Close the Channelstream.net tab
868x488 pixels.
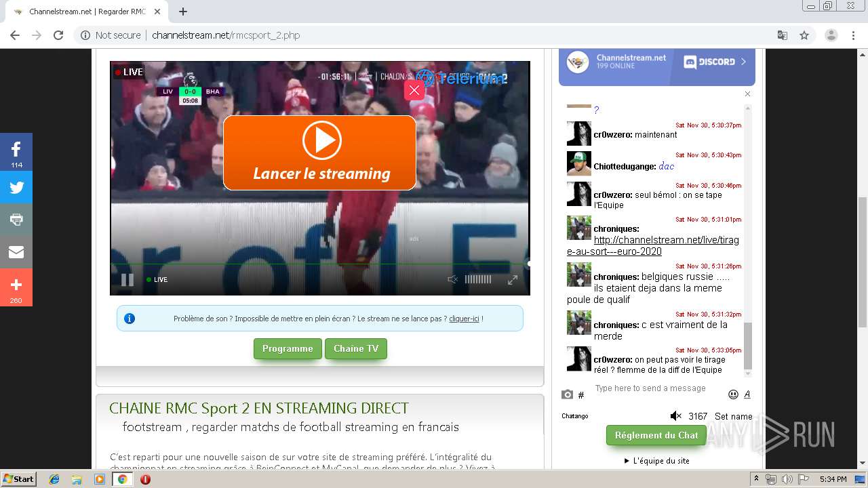click(157, 12)
